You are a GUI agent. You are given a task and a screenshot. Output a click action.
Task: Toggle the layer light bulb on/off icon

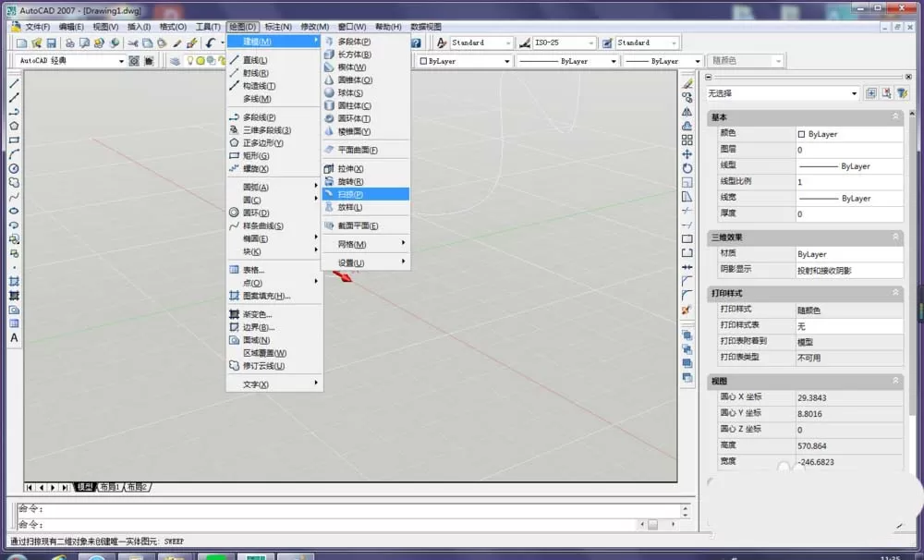tap(189, 61)
